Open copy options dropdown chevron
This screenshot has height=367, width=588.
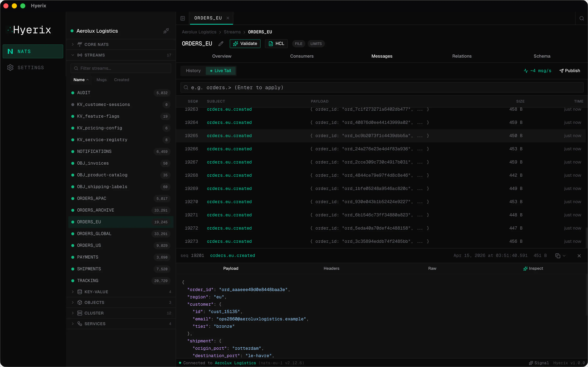564,256
